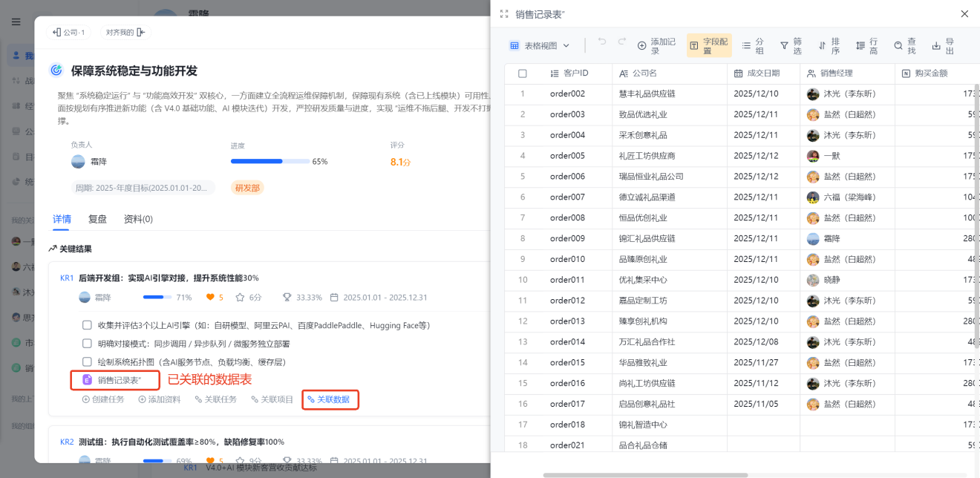Click the orange heart in KR1
The image size is (980, 478).
point(210,297)
